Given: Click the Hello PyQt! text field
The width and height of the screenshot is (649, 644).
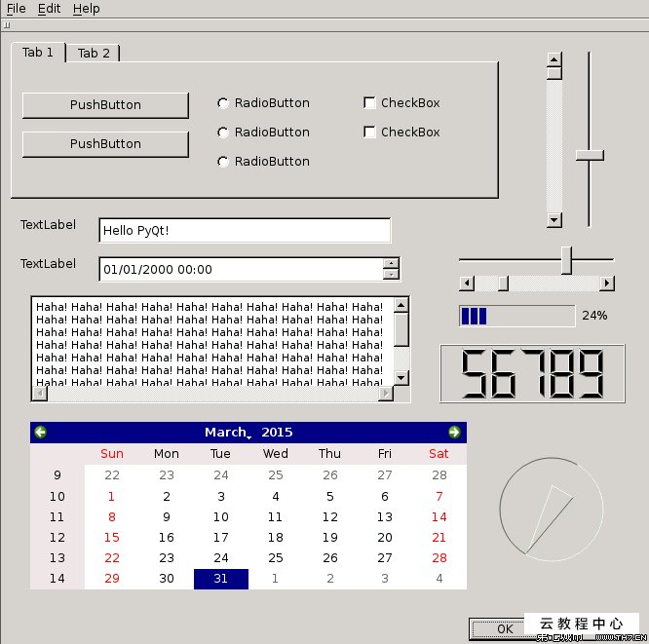Looking at the screenshot, I should pos(244,231).
